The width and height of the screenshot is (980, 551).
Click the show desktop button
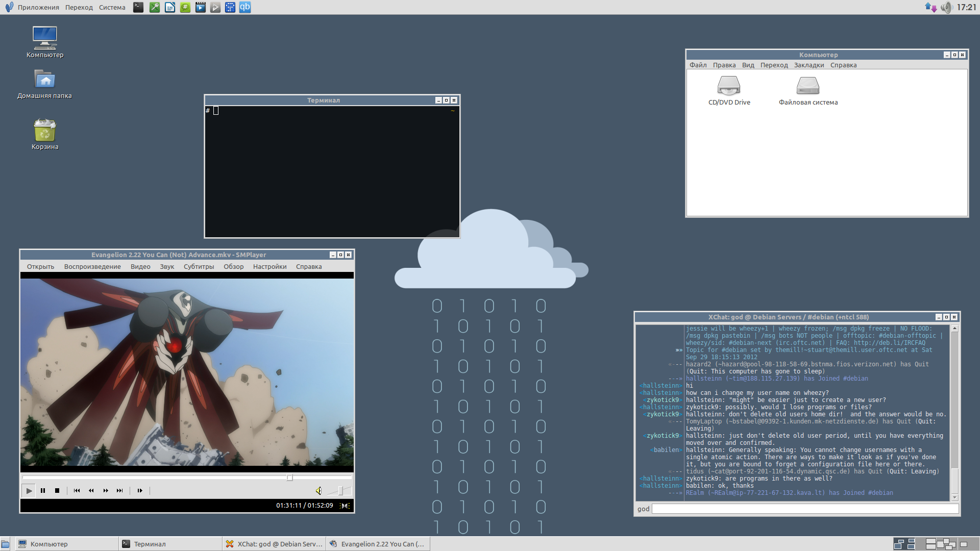click(5, 544)
